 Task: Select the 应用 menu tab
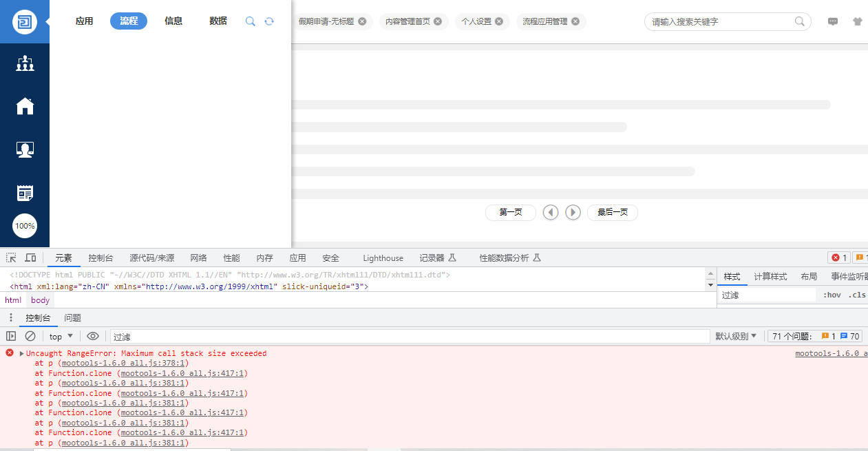tap(85, 21)
